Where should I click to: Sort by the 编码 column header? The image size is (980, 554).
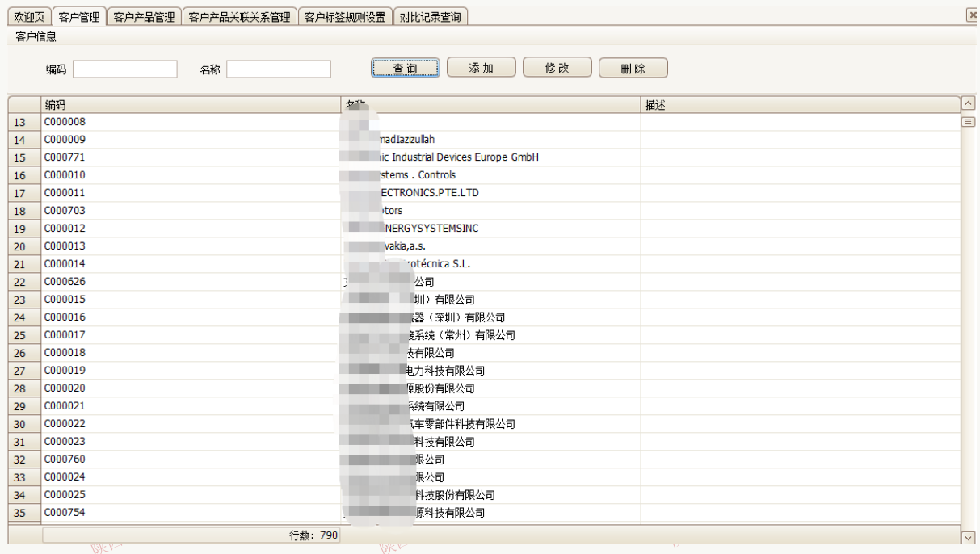point(191,105)
